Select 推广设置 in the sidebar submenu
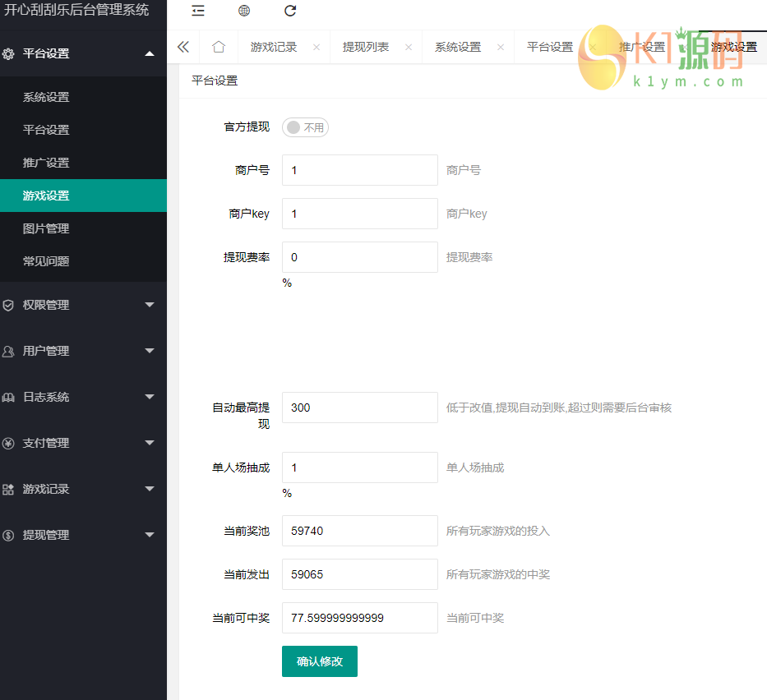 pyautogui.click(x=46, y=163)
